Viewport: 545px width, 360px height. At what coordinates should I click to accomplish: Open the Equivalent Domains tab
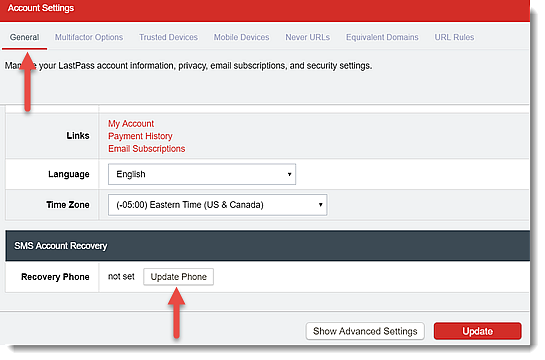tap(382, 37)
